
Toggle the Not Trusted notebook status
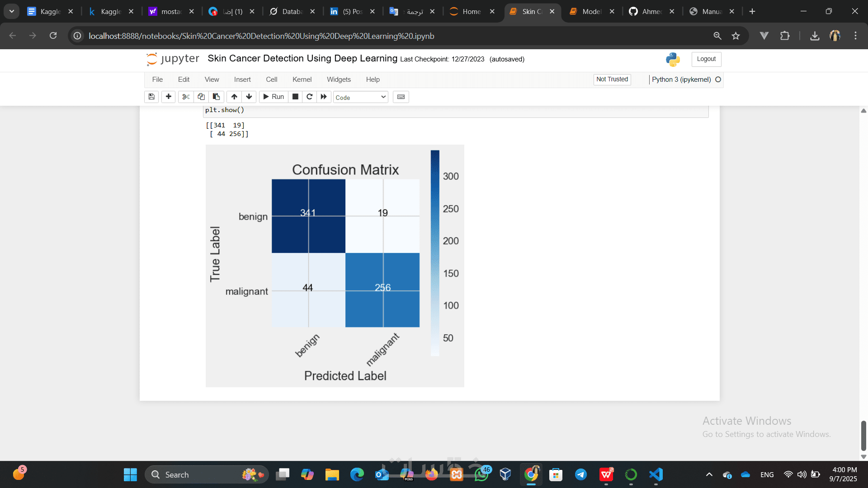click(612, 80)
